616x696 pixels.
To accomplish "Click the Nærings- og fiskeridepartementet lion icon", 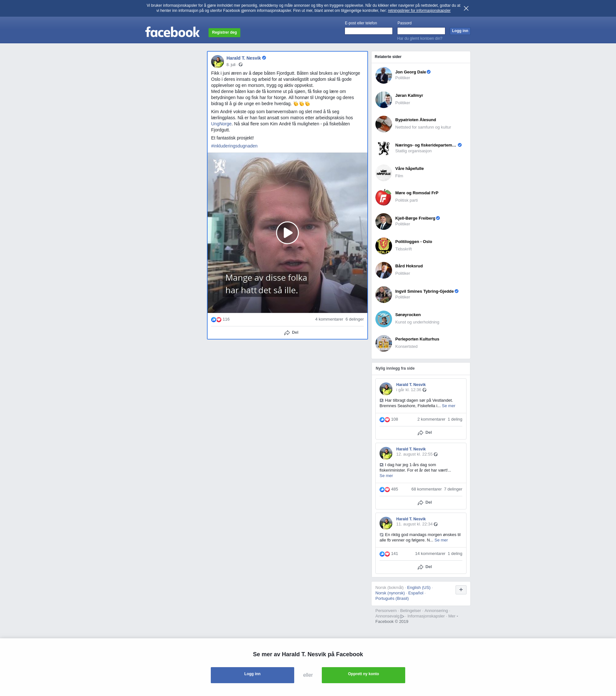I will pos(383,148).
